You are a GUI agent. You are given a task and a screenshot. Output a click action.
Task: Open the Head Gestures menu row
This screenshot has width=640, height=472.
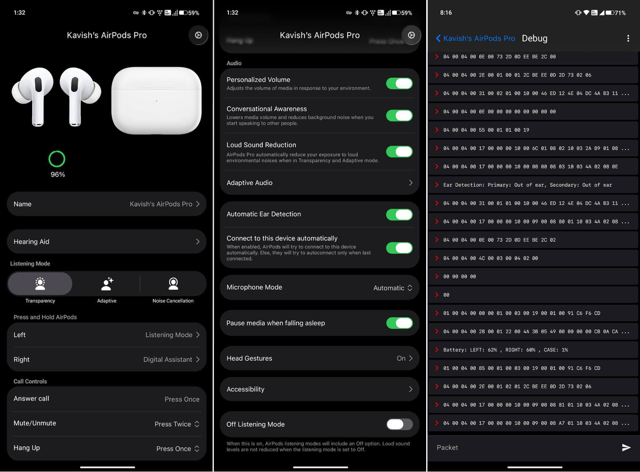click(320, 358)
